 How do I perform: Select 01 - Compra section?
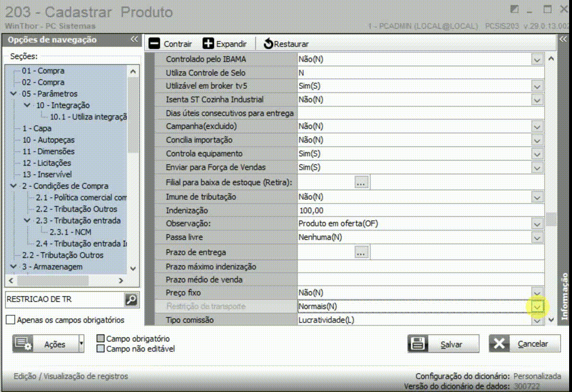pos(43,71)
